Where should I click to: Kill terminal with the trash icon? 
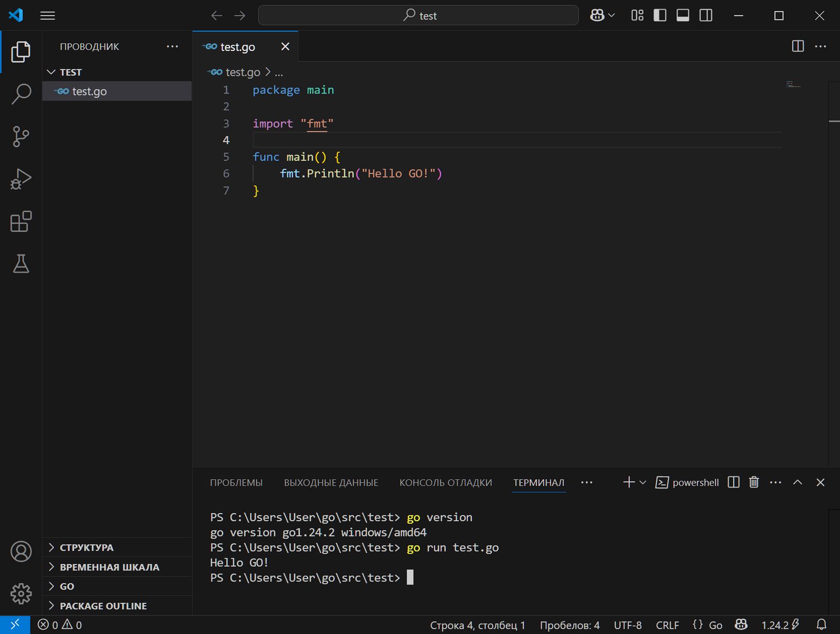point(754,482)
